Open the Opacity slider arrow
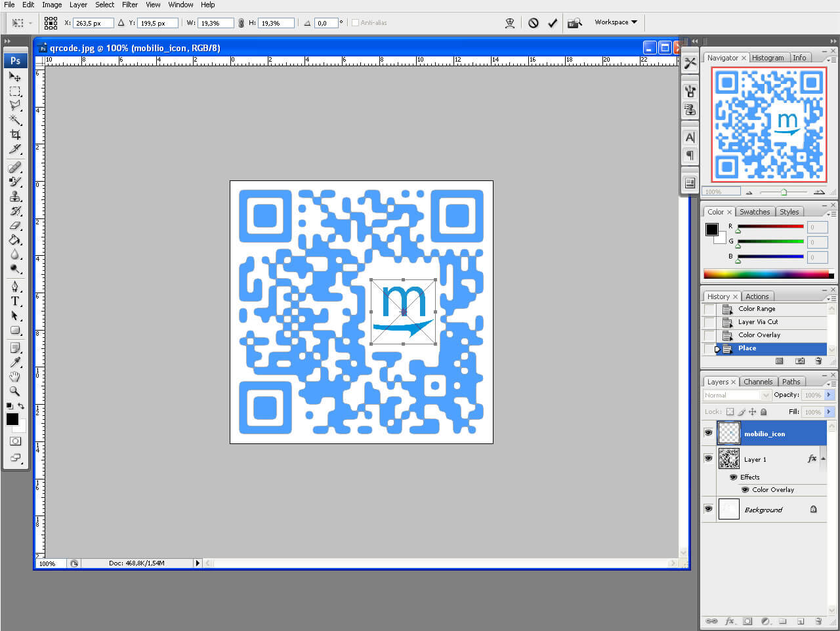This screenshot has height=631, width=840. [x=829, y=395]
